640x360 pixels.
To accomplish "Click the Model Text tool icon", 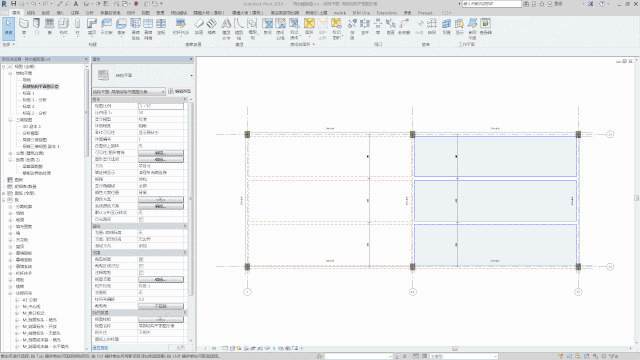I will [226, 28].
